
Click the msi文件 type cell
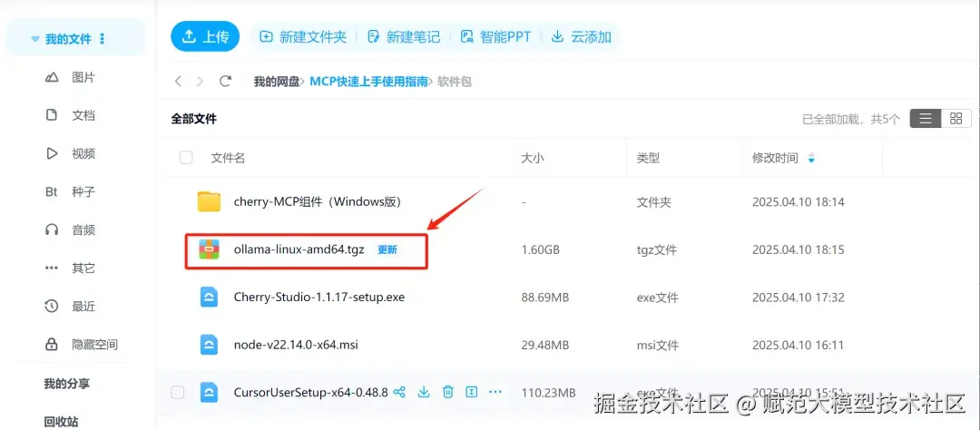point(658,345)
